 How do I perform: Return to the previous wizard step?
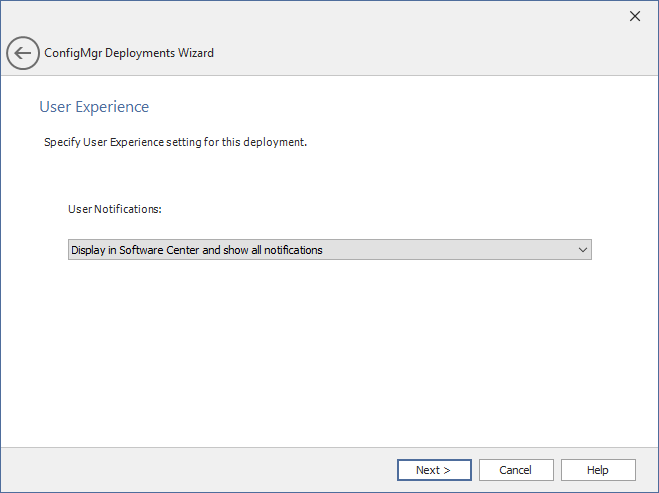(23, 53)
